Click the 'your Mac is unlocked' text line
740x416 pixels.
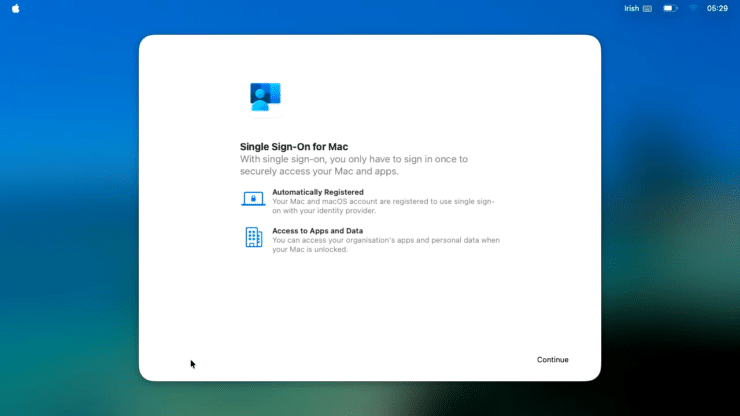click(310, 249)
